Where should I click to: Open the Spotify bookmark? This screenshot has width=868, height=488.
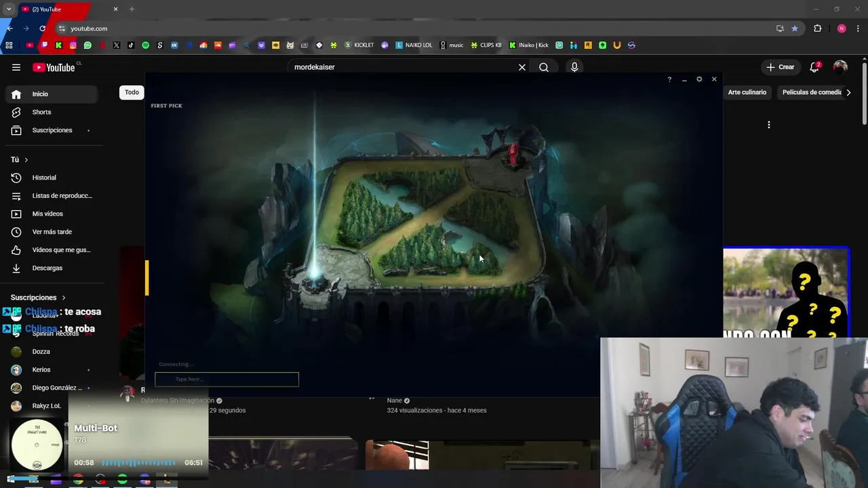pyautogui.click(x=145, y=45)
